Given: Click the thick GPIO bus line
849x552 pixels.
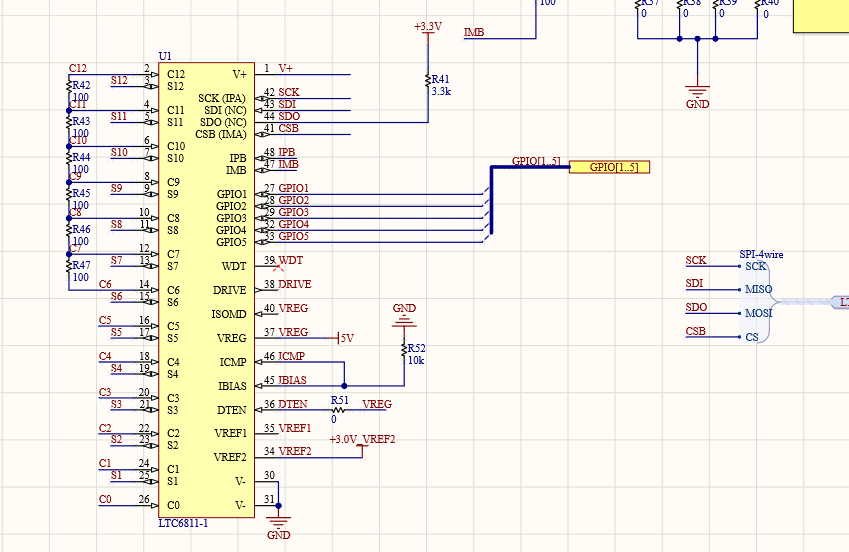Looking at the screenshot, I should click(x=491, y=200).
